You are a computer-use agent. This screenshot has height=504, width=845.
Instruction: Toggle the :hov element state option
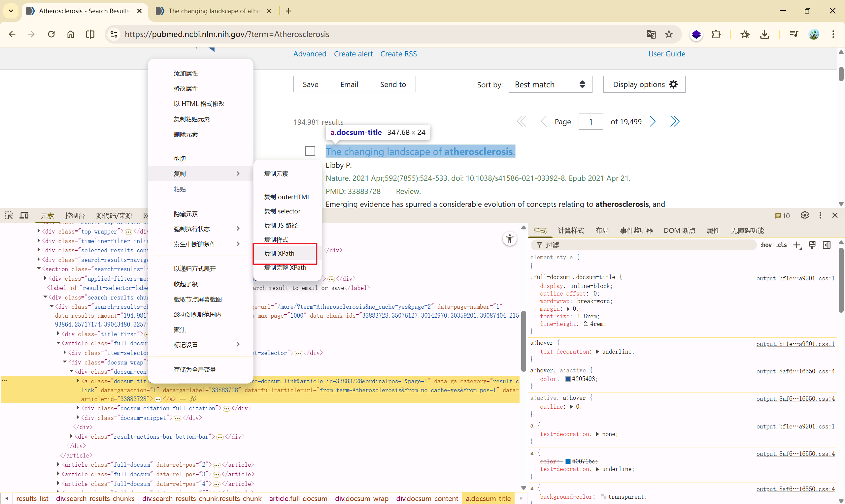point(765,245)
